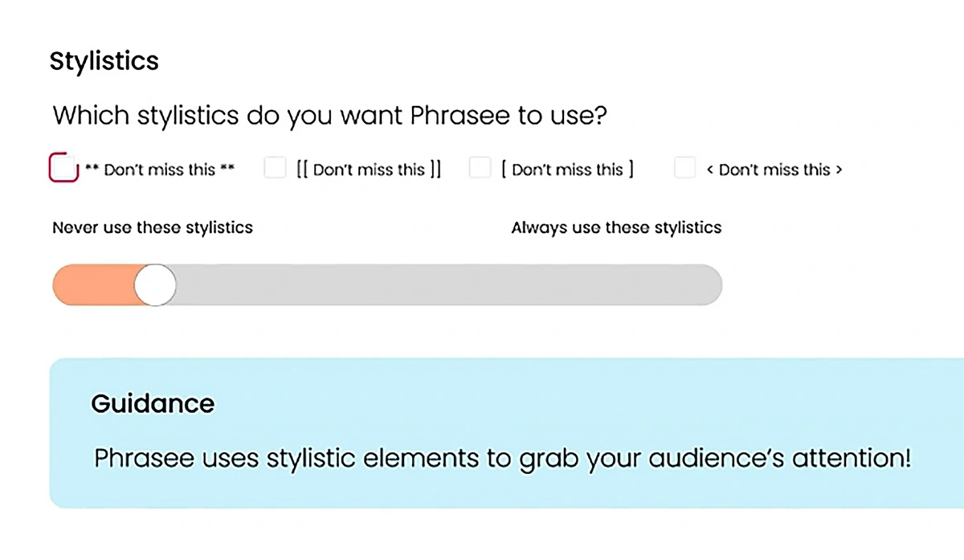
Task: Click the "** Don't miss this **" label text
Action: (160, 170)
